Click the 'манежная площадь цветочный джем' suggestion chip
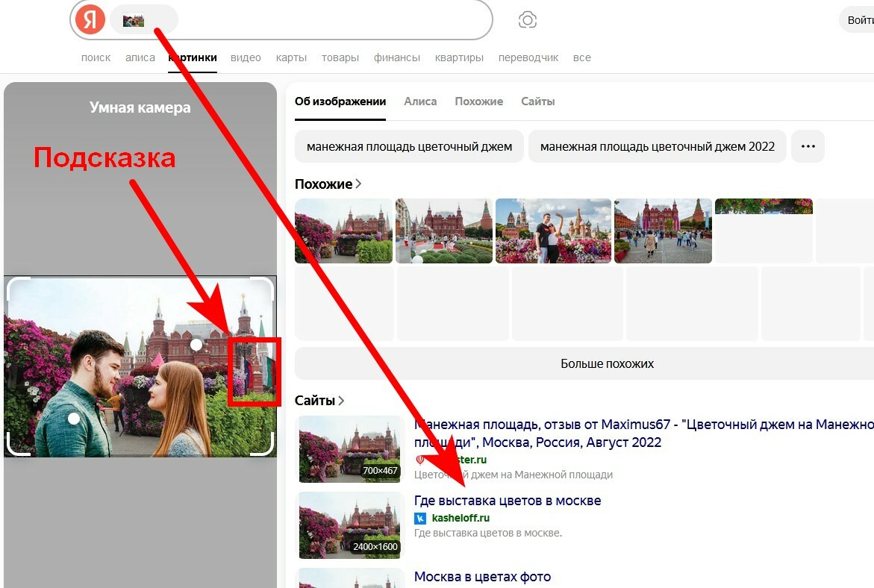The height and width of the screenshot is (588, 874). coord(409,146)
